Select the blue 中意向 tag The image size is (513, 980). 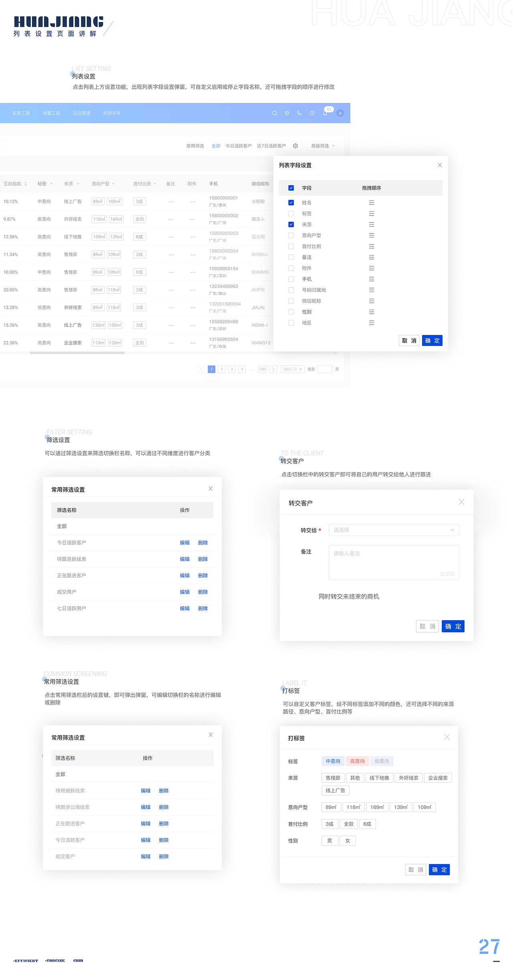pos(333,761)
